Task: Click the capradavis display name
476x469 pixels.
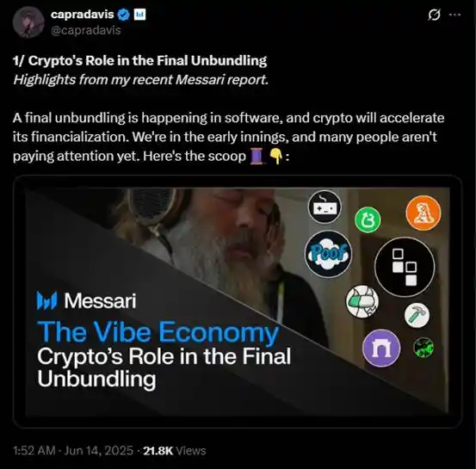Action: click(83, 15)
